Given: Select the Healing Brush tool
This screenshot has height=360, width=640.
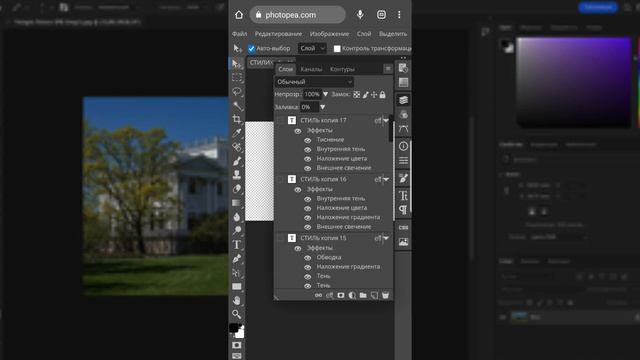Looking at the screenshot, I should [x=237, y=147].
